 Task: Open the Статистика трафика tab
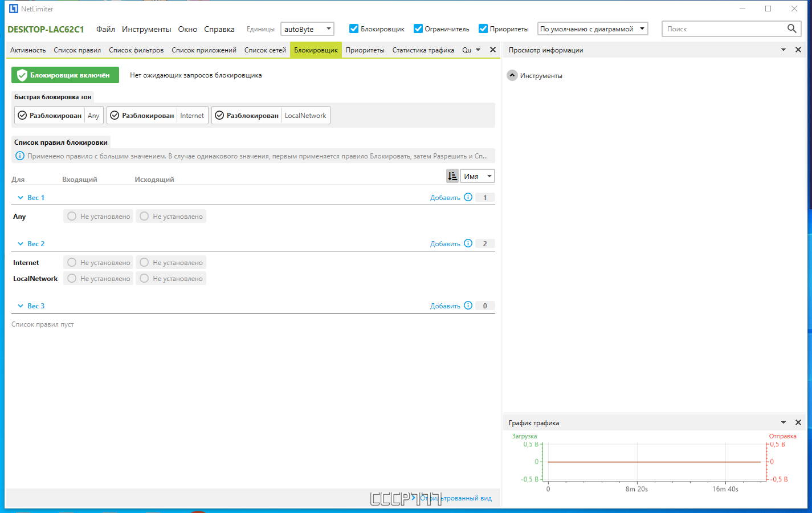tap(424, 50)
